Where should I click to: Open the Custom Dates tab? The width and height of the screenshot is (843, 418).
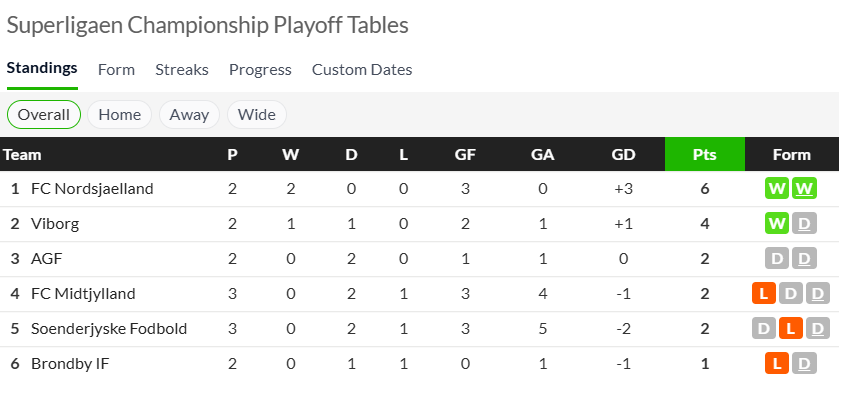click(362, 70)
